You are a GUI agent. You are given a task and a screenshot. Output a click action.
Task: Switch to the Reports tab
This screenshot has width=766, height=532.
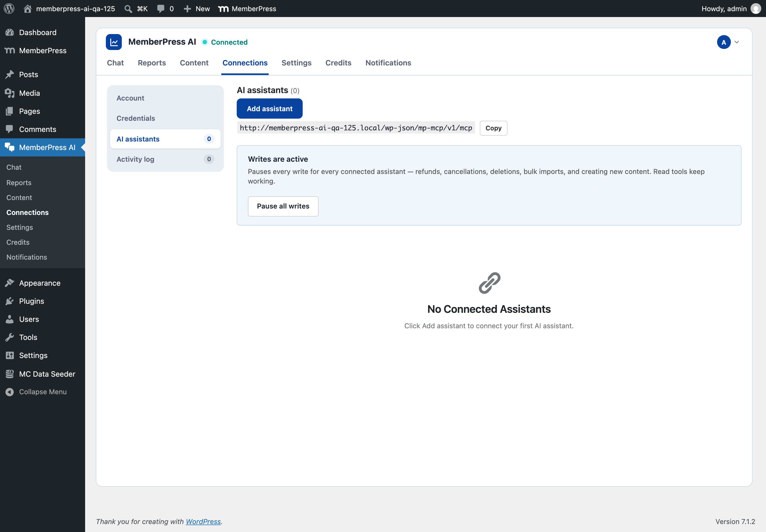pos(152,63)
